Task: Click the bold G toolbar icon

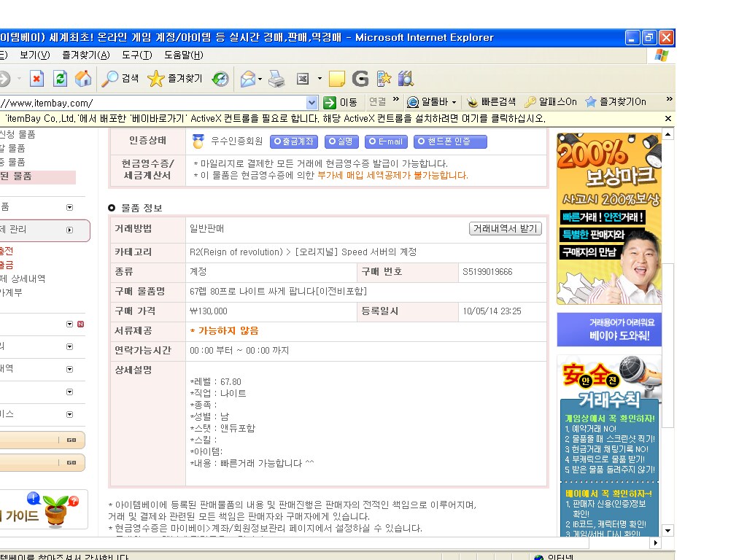Action: click(360, 79)
